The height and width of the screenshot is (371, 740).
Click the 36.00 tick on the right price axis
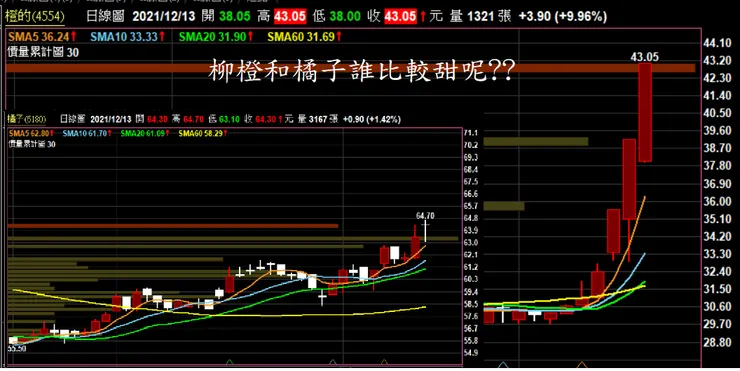tap(717, 202)
